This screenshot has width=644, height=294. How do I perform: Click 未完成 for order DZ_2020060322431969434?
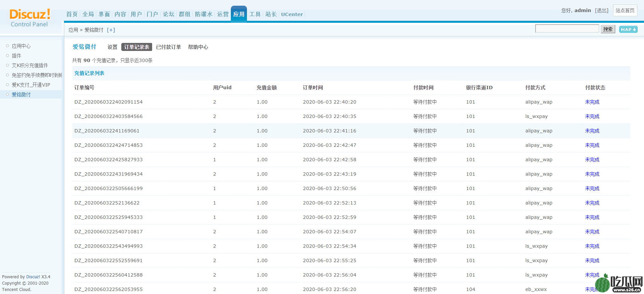[x=592, y=174]
